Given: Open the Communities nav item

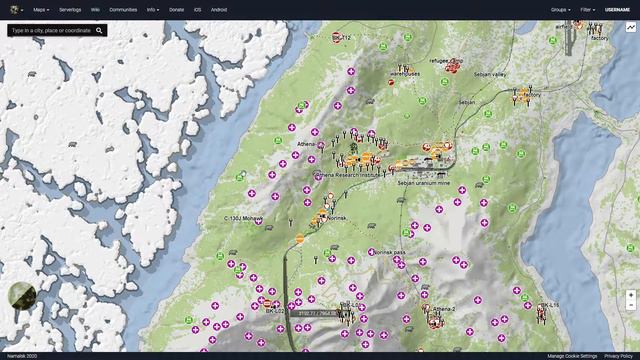Looking at the screenshot, I should [123, 10].
